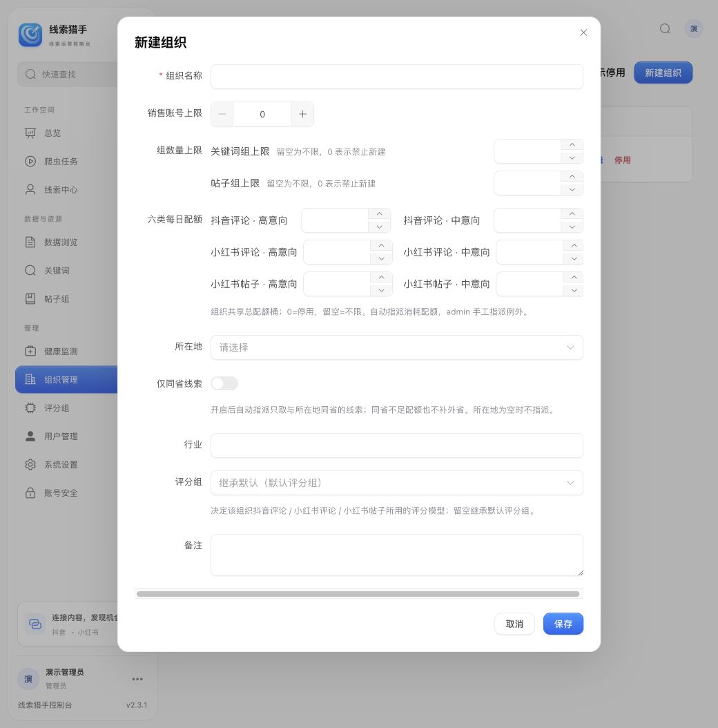Click the v2.3.1 version label
Image resolution: width=718 pixels, height=728 pixels.
click(x=137, y=705)
